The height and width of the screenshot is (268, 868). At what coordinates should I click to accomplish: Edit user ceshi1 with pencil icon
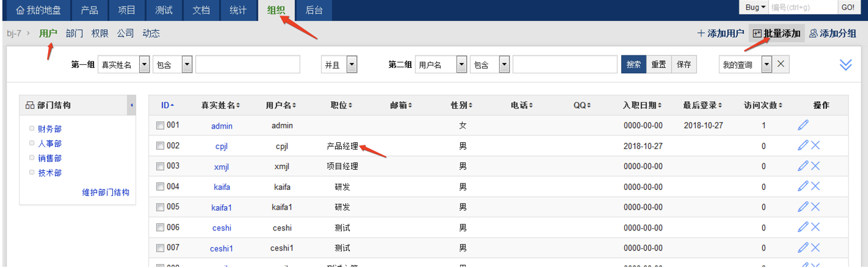pyautogui.click(x=803, y=247)
